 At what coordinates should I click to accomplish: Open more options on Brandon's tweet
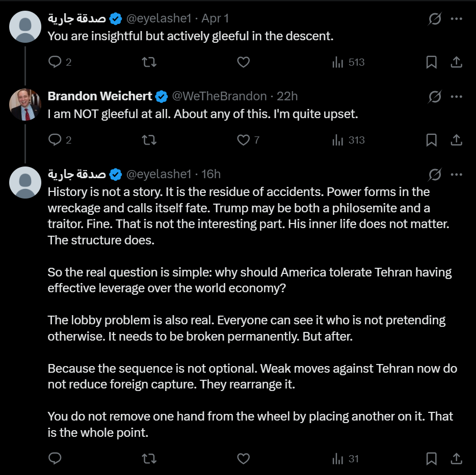click(457, 97)
